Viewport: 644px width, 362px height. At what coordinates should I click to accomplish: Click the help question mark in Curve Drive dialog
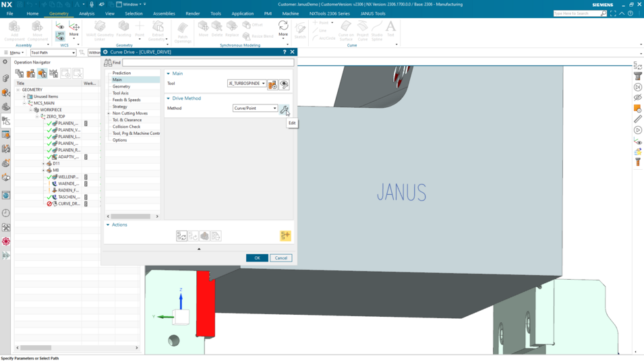pyautogui.click(x=284, y=52)
